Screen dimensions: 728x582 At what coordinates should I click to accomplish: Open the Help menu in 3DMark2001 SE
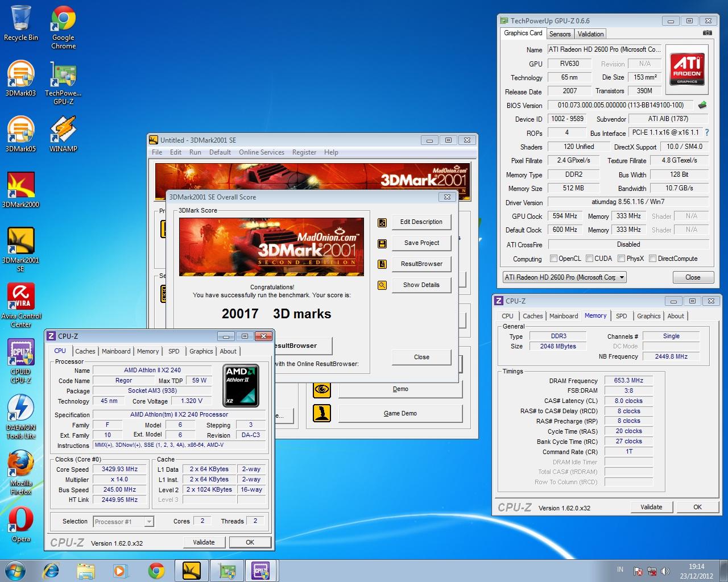point(331,152)
